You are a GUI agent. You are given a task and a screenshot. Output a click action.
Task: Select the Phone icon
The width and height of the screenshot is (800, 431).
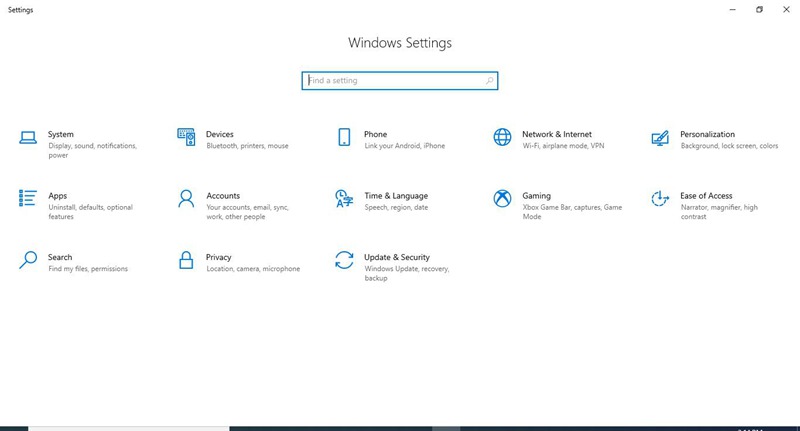(x=344, y=137)
